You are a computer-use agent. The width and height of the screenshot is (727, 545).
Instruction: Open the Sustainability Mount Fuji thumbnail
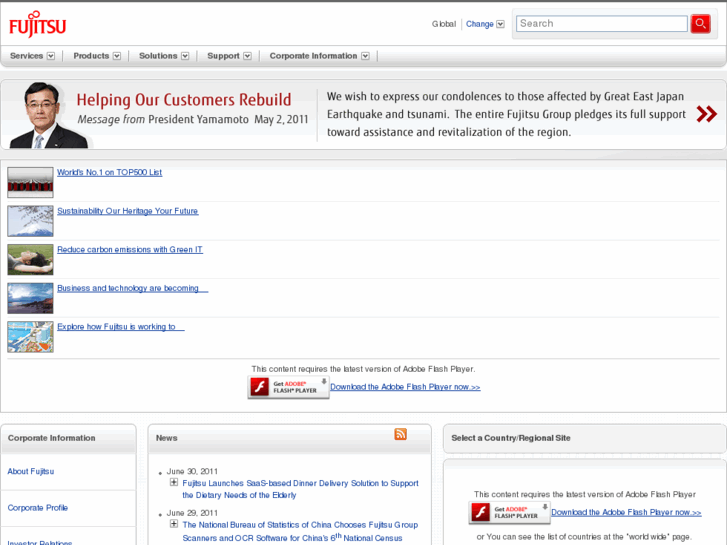tap(31, 221)
